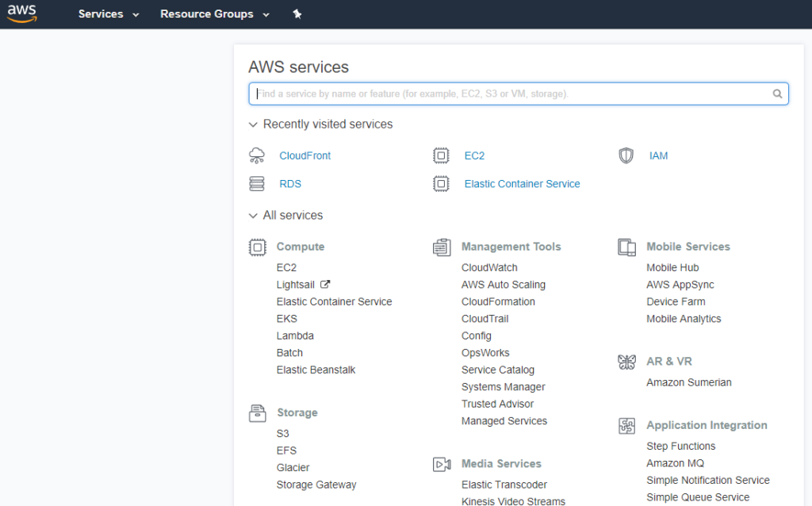Screen dimensions: 812x506
Task: Click the pin icon in the top bar
Action: click(x=297, y=14)
